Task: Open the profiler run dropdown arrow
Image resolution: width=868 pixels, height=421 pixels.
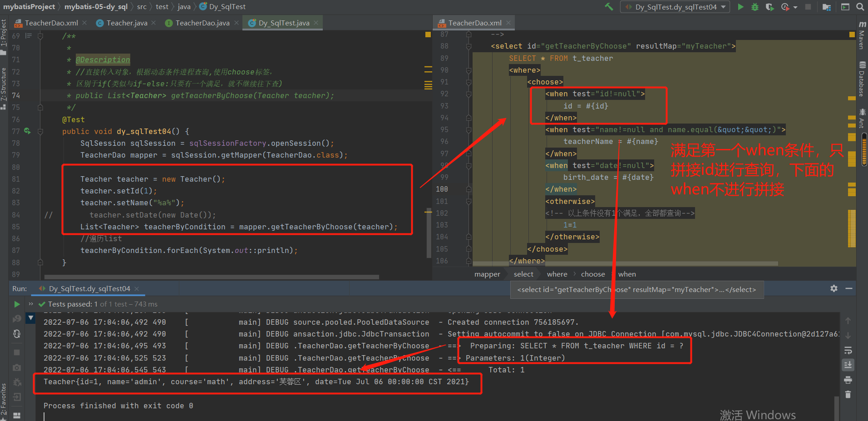Action: tap(795, 7)
